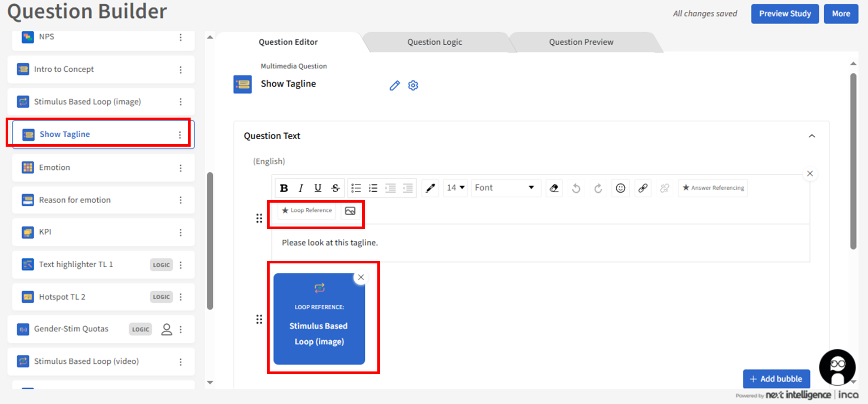Image resolution: width=868 pixels, height=404 pixels.
Task: Click the eraser clear-formatting icon
Action: (554, 188)
